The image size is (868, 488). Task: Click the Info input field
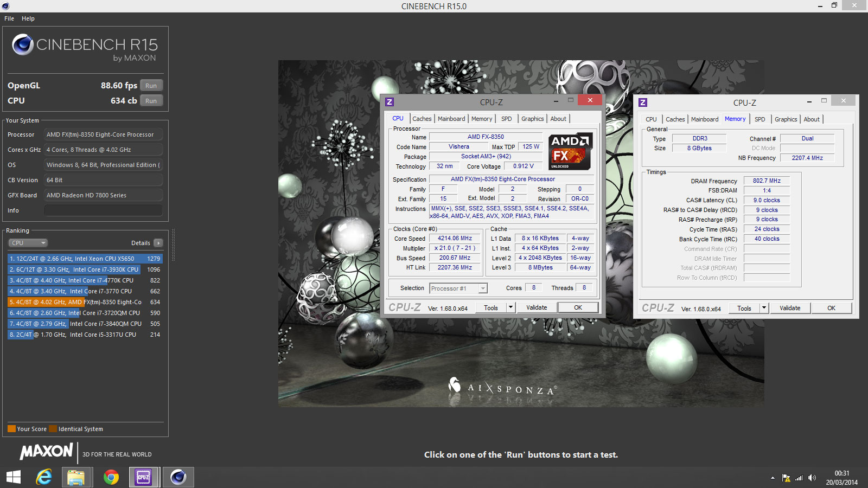(103, 210)
